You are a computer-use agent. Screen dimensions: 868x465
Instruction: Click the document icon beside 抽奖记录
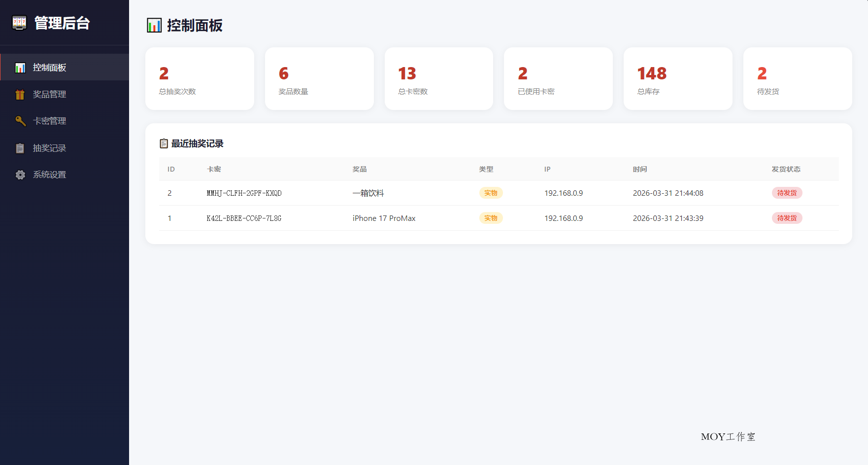[x=20, y=148]
